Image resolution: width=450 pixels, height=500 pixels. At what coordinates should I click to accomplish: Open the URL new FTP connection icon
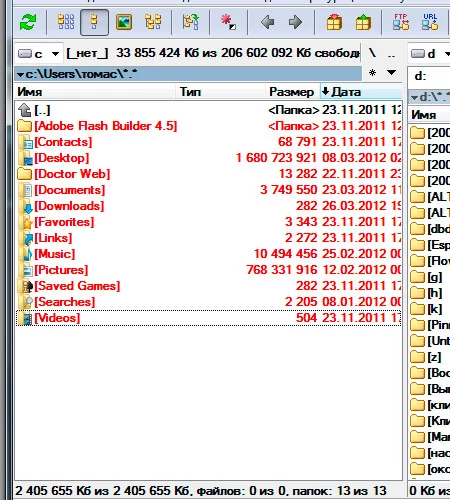pyautogui.click(x=430, y=22)
